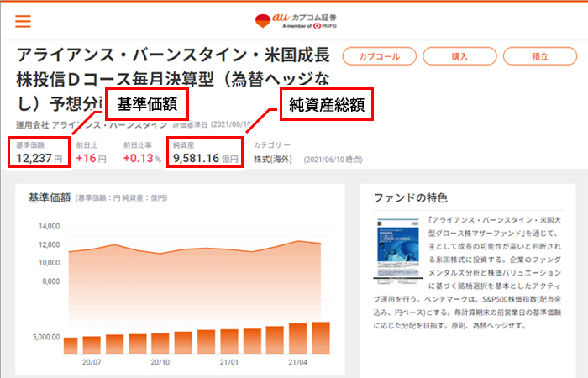Click the 前日比率 label

click(x=138, y=145)
